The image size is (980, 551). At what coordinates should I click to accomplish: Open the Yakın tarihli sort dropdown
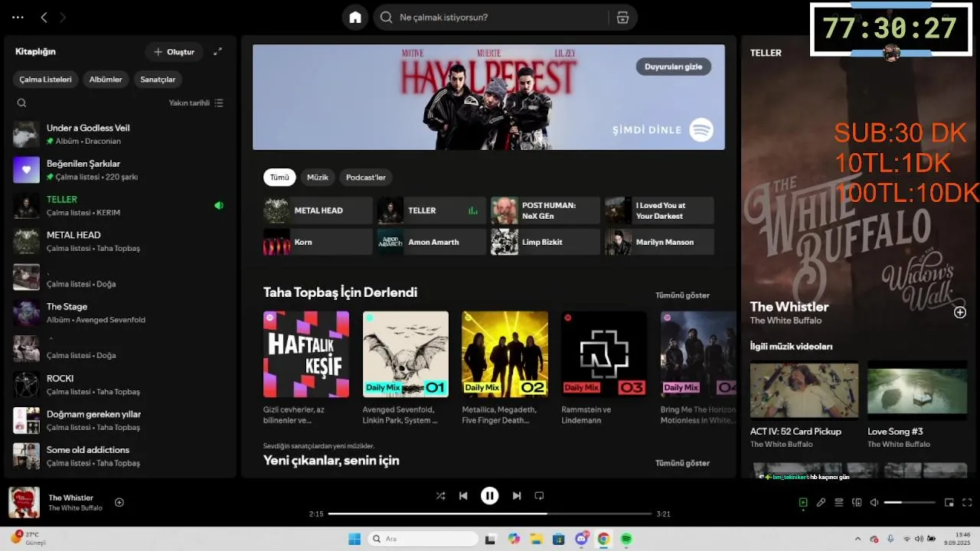pyautogui.click(x=196, y=103)
